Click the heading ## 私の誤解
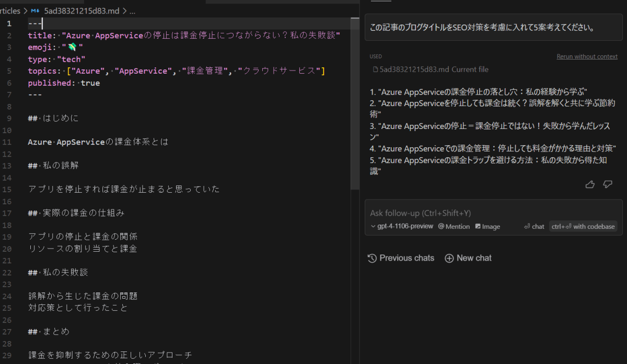This screenshot has width=627, height=364. click(53, 166)
